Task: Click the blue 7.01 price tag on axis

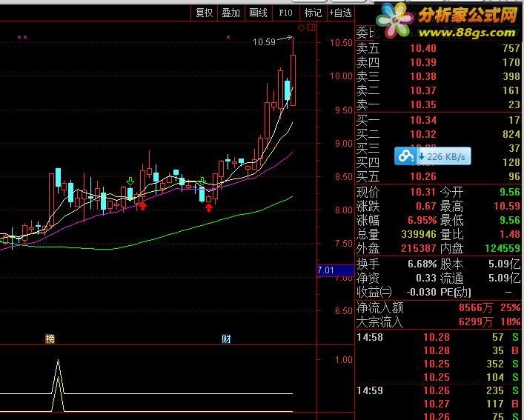Action: tap(335, 270)
